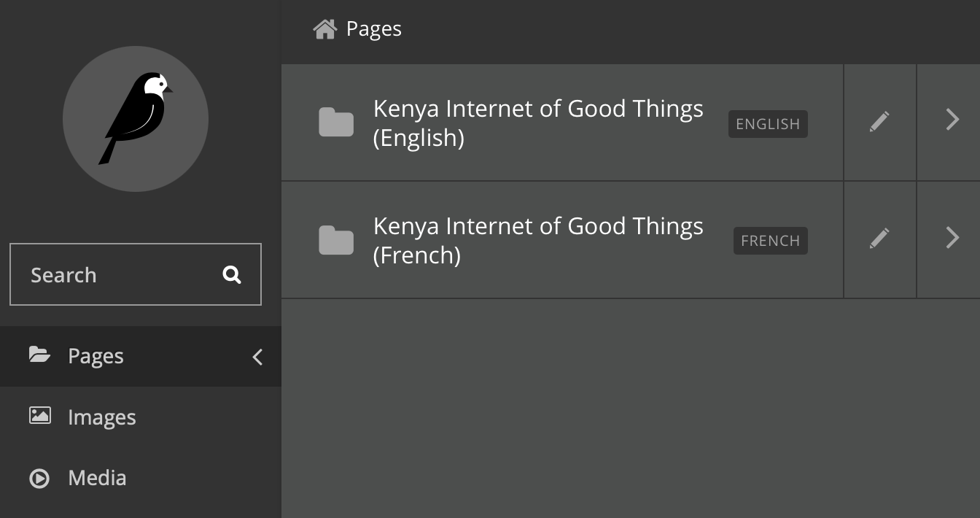Edit the English page via pencil icon
The image size is (980, 518).
click(879, 121)
